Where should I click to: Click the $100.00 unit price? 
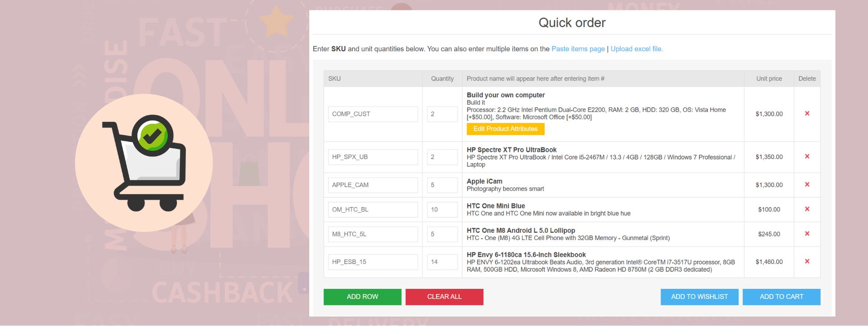tap(769, 210)
